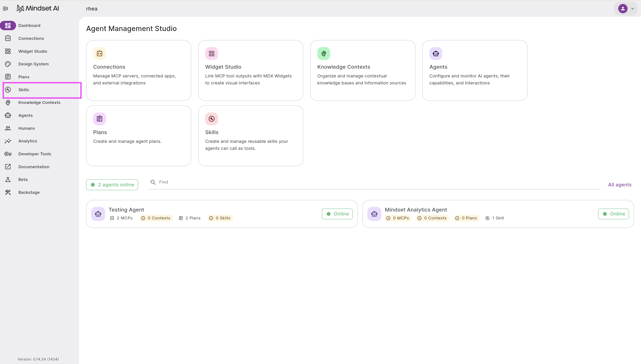This screenshot has height=364, width=641.
Task: Click the 2 agents online badge
Action: click(x=112, y=185)
